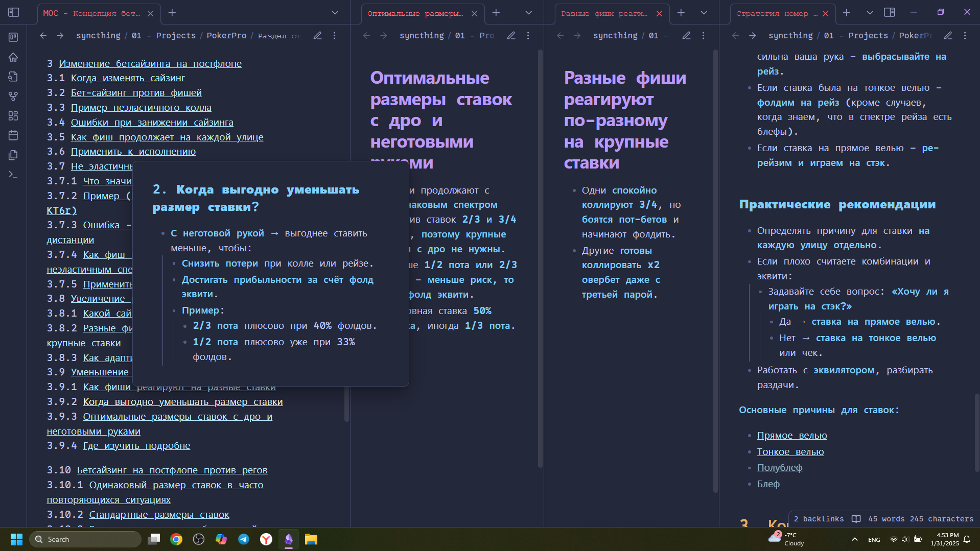Add new tab in the Оптимальные размеры pane
980x551 pixels.
[x=496, y=13]
